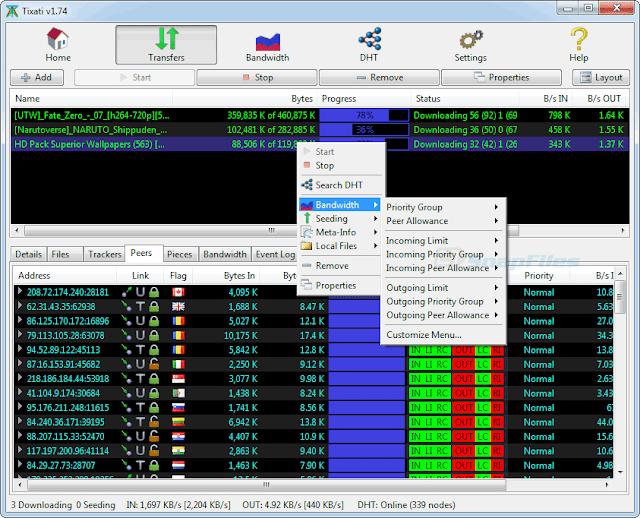Expand peer row 94.52.89.122:45113
This screenshot has width=640, height=518.
(20, 349)
